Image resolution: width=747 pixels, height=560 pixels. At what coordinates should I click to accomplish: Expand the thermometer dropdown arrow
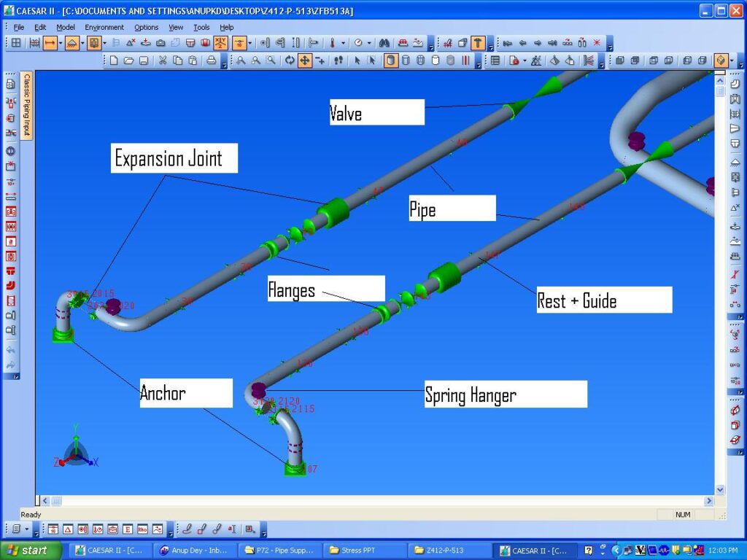[343, 43]
